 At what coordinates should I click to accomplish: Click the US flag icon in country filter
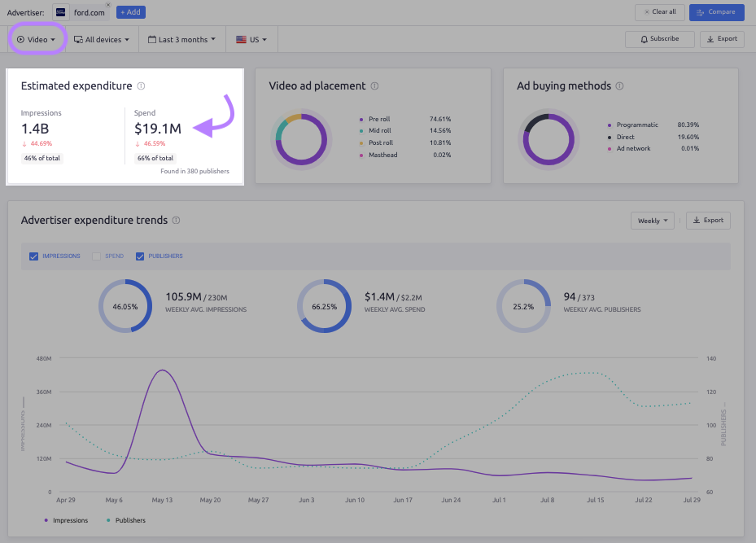pos(239,38)
